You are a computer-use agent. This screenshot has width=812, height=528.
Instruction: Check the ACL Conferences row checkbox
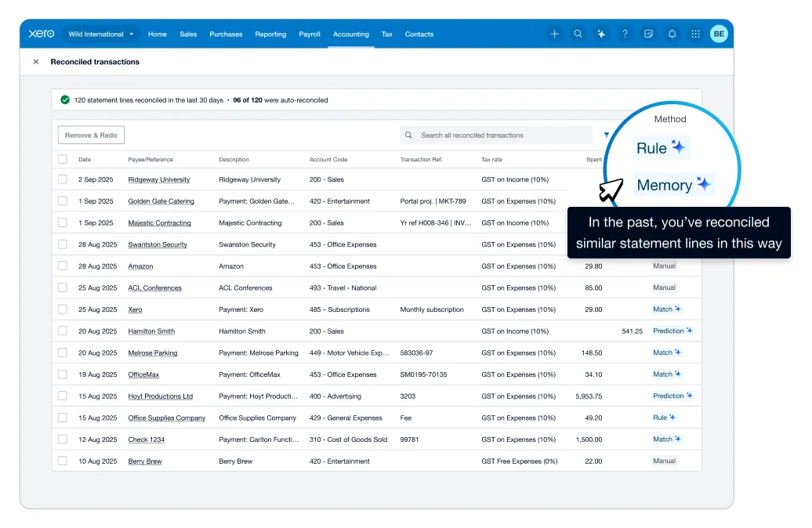click(63, 288)
